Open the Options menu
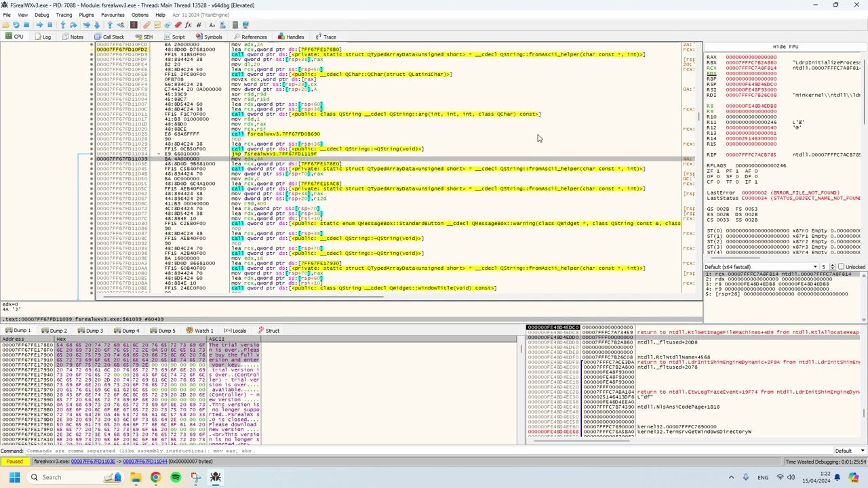 [140, 15]
